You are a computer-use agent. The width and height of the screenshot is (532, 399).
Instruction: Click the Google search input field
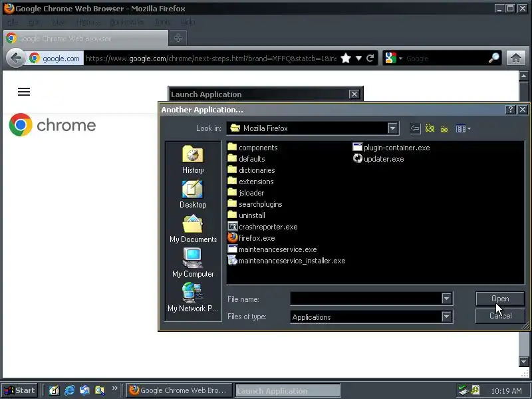[446, 59]
